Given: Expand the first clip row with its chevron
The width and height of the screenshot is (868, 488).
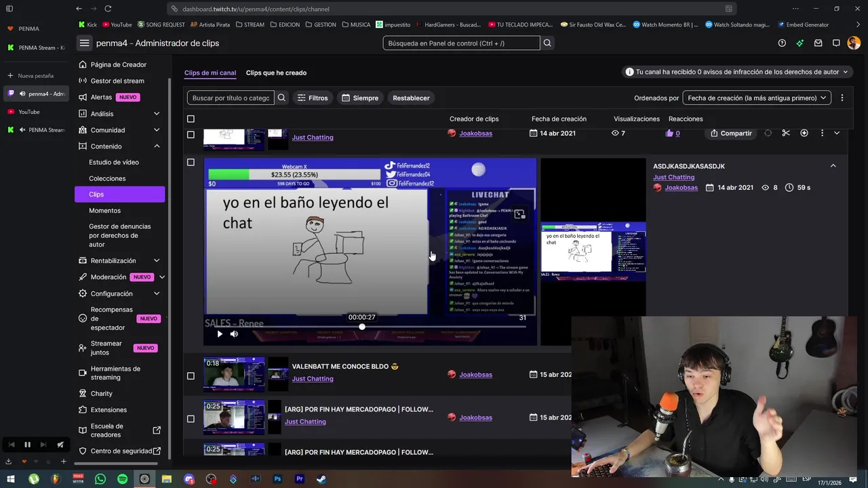Looking at the screenshot, I should point(837,133).
